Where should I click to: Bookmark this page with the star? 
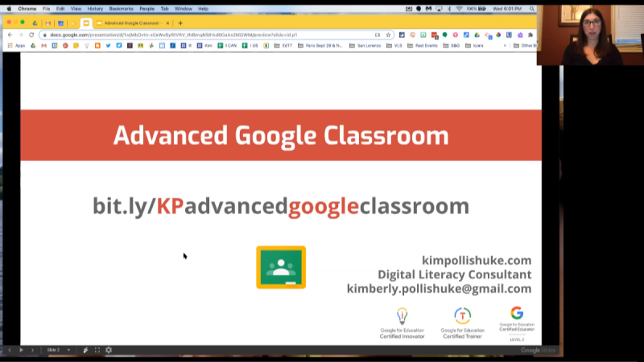pos(388,35)
